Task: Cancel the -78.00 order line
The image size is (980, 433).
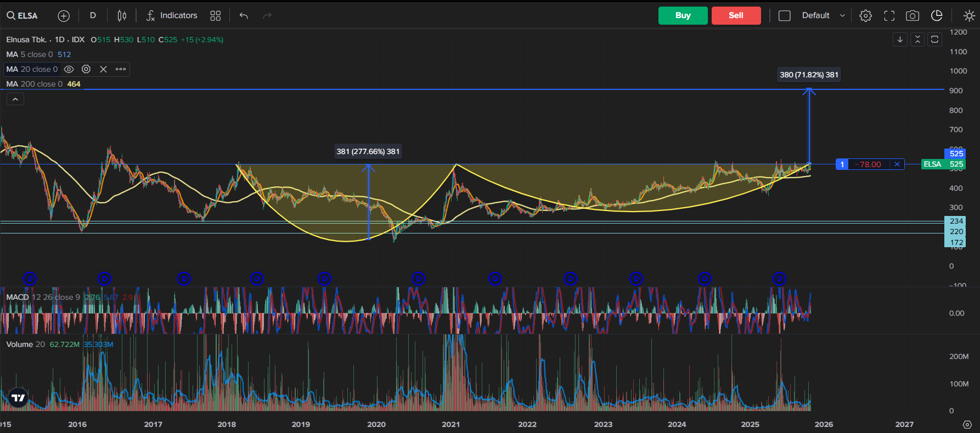Action: tap(897, 164)
